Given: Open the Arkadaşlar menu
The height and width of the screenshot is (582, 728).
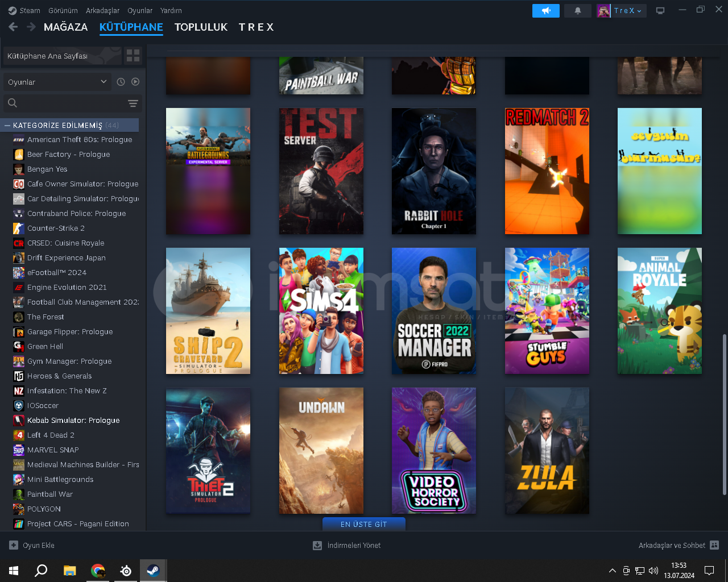Looking at the screenshot, I should [103, 10].
